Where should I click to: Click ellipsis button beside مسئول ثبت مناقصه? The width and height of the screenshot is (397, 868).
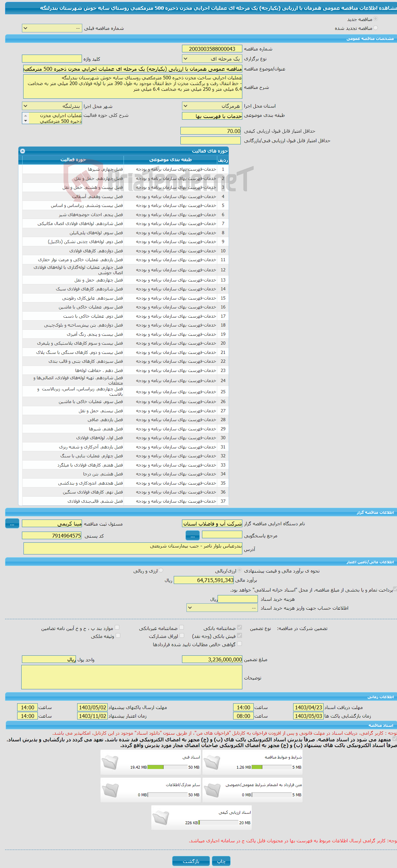point(12,524)
